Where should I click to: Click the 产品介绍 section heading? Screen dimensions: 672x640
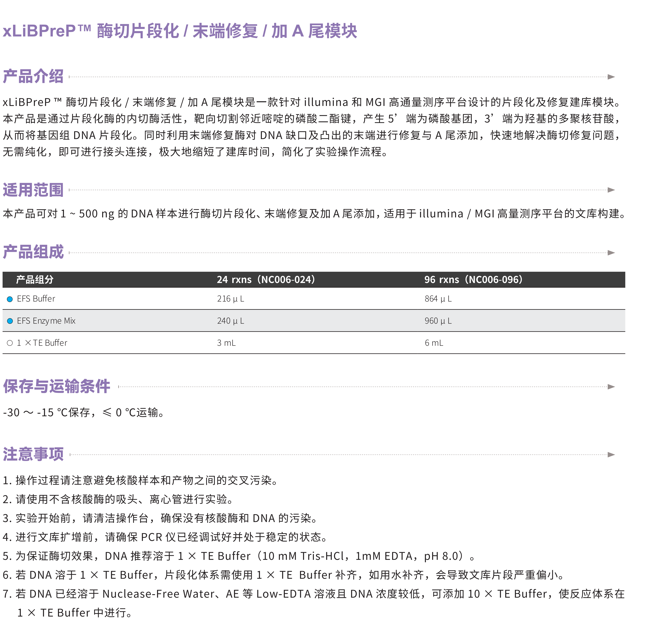33,76
